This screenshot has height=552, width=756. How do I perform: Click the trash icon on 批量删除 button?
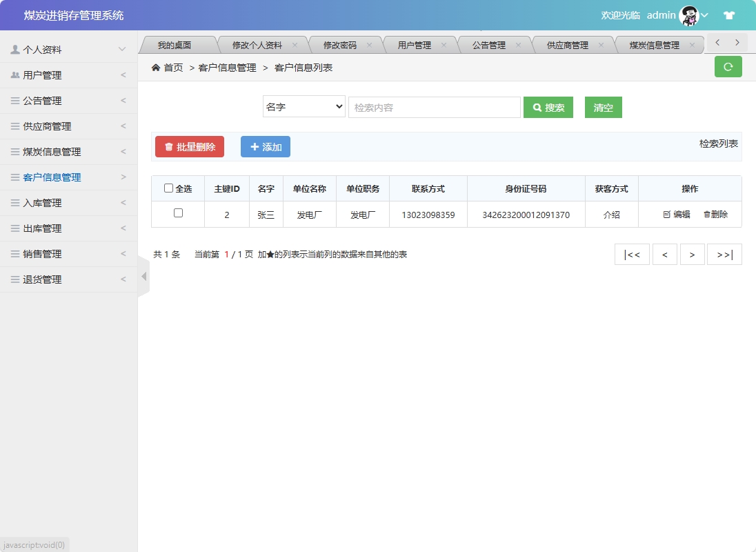[x=169, y=146]
